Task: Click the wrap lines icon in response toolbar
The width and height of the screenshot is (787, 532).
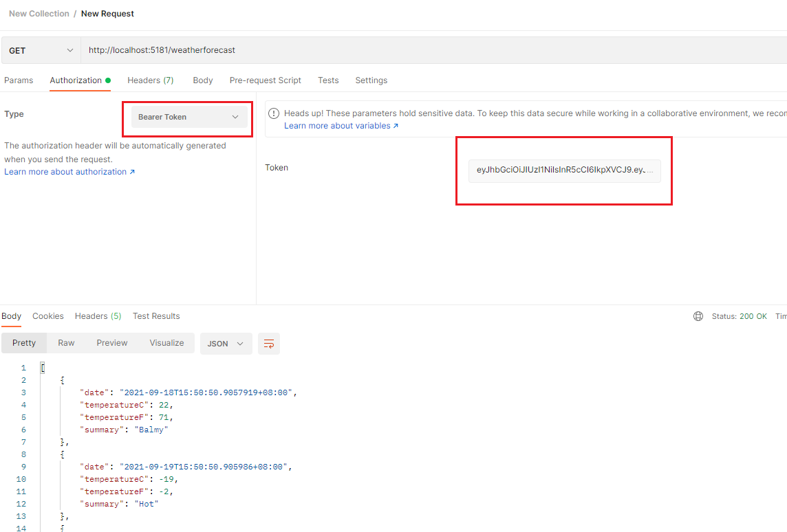Action: click(x=269, y=344)
